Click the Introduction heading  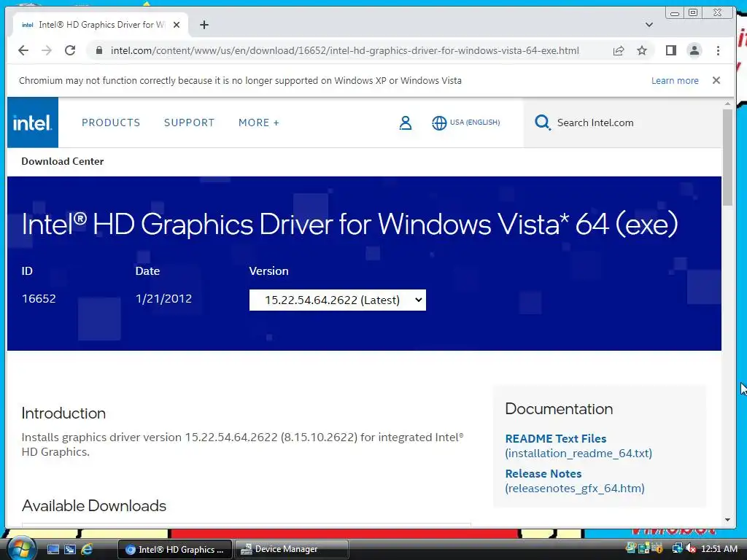pyautogui.click(x=63, y=413)
